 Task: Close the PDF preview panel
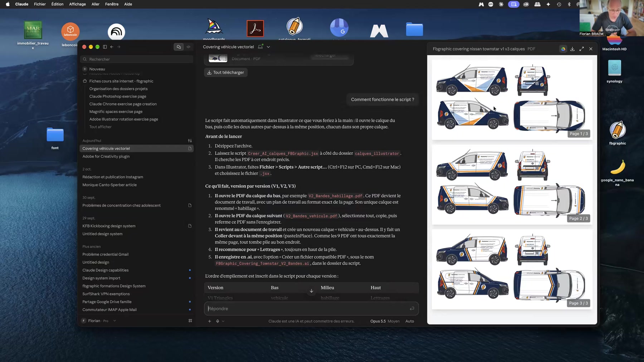tap(591, 49)
